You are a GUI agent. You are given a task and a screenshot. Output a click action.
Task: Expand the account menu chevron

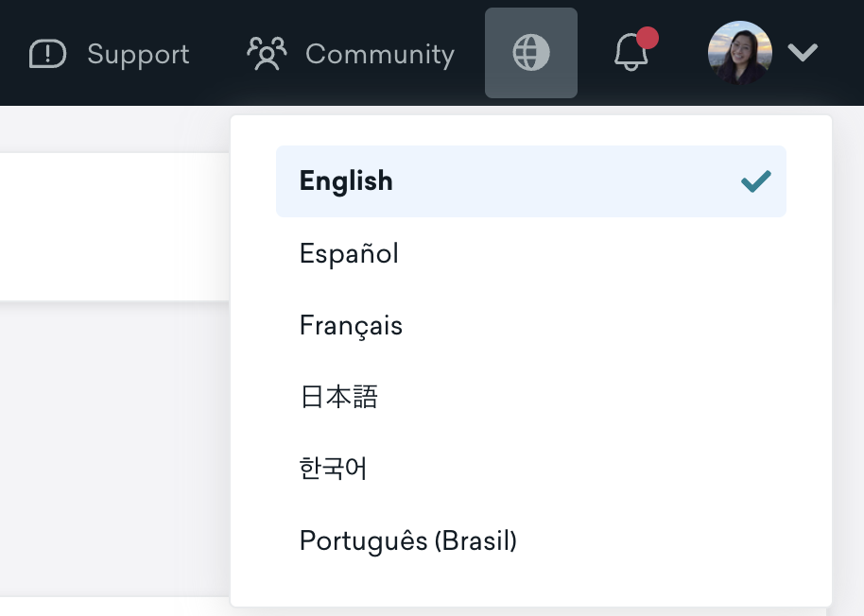pyautogui.click(x=803, y=53)
